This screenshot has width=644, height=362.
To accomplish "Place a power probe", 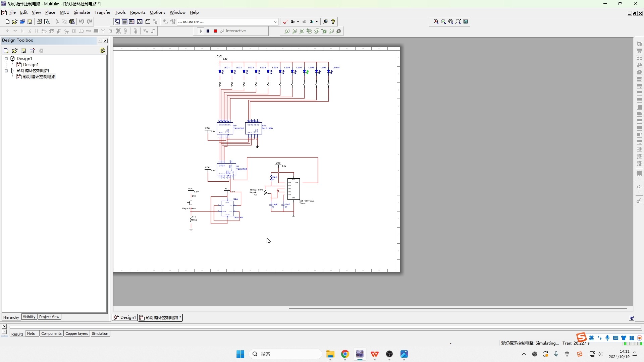I will [x=302, y=31].
